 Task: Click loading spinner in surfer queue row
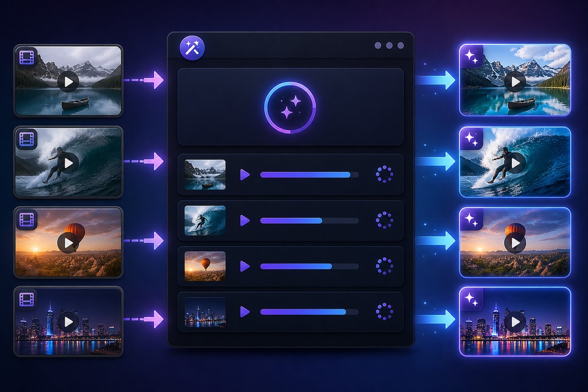tap(384, 220)
